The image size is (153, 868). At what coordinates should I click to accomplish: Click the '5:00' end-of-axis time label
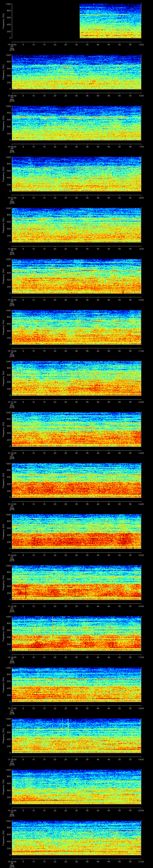141,44
